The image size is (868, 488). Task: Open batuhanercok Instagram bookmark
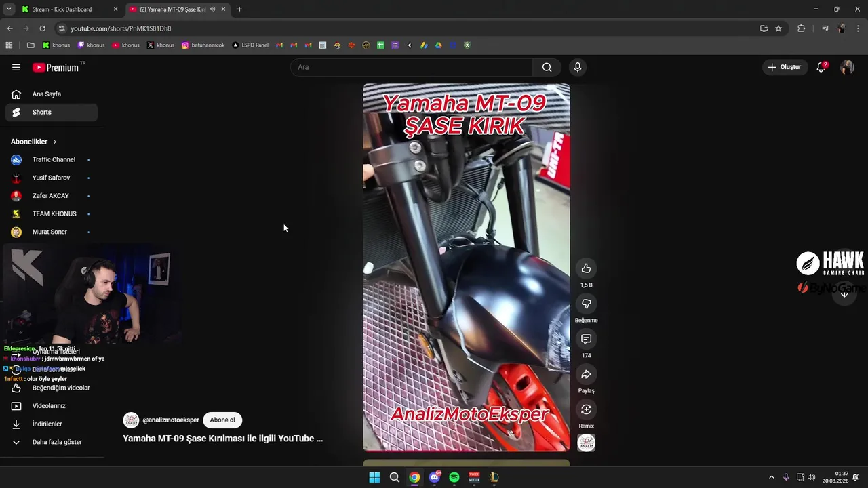pyautogui.click(x=203, y=45)
